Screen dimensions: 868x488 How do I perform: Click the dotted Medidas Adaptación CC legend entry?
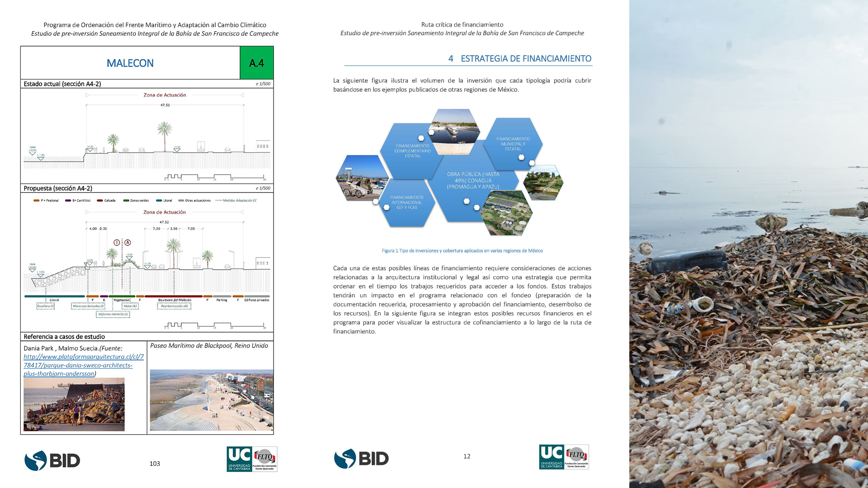236,201
